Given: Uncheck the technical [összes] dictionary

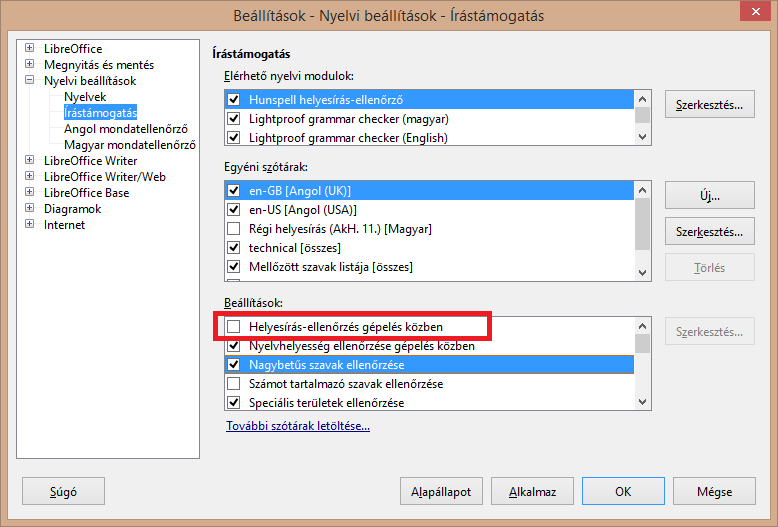Looking at the screenshot, I should [234, 248].
